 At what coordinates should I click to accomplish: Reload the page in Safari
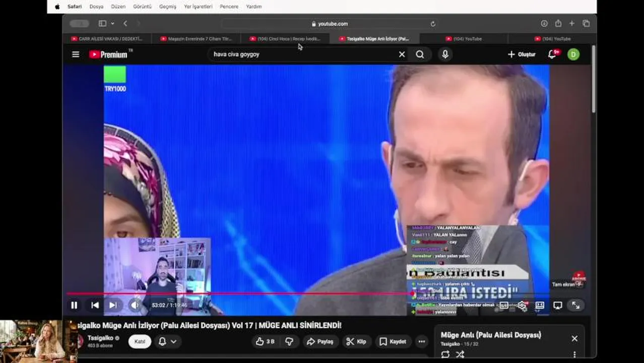[x=432, y=24]
